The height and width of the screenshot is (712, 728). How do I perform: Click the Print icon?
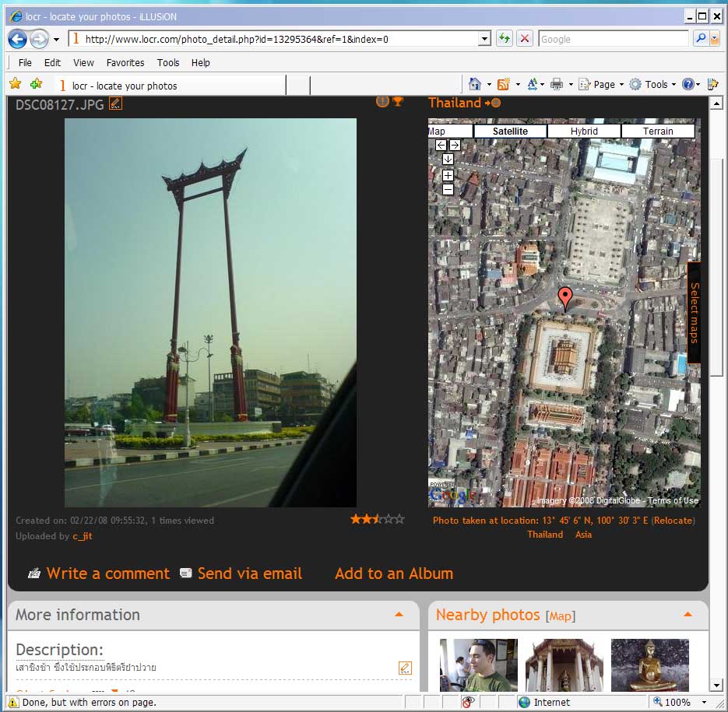(556, 84)
